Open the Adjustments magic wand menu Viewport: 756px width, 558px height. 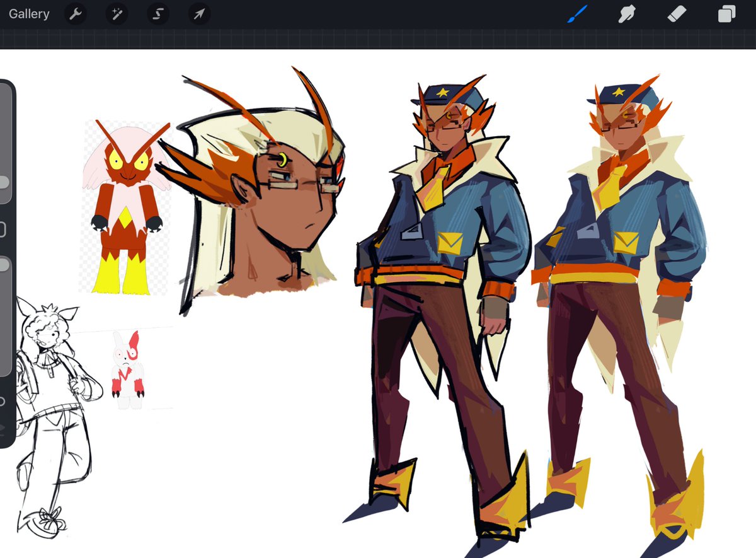117,14
